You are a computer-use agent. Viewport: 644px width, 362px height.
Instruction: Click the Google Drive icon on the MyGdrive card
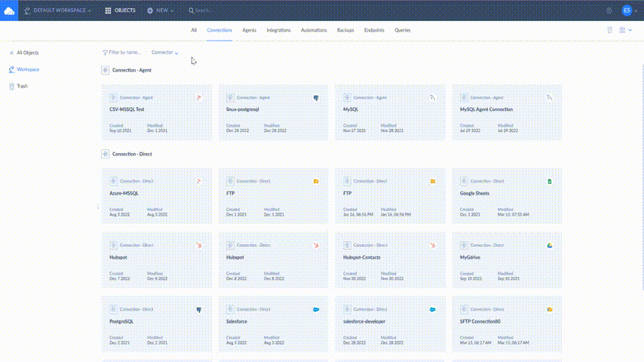[550, 245]
